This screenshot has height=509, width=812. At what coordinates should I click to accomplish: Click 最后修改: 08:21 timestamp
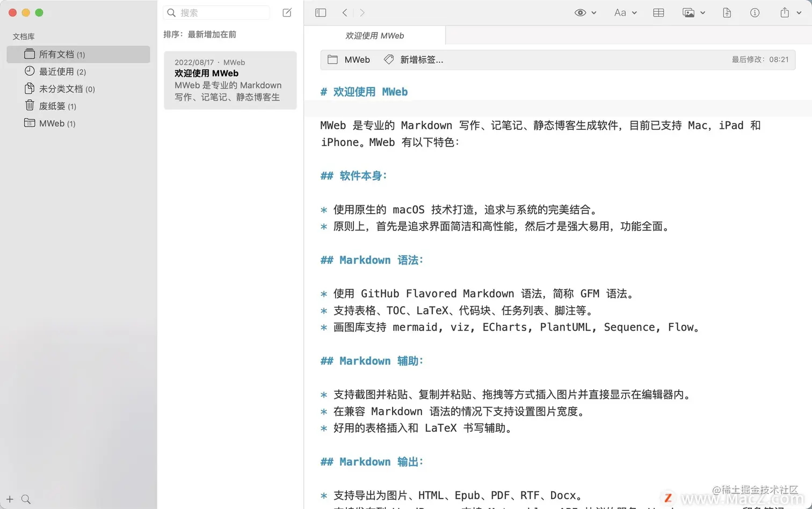click(x=760, y=60)
